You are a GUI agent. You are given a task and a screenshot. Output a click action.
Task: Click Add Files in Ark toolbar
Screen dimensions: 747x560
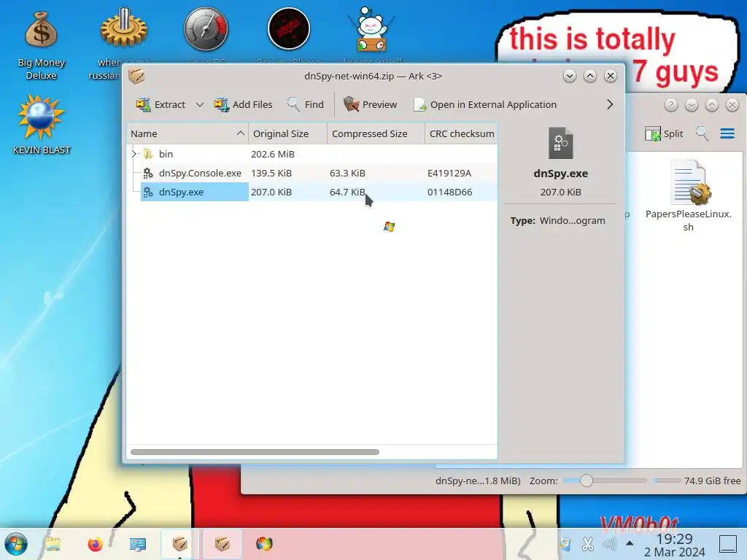243,104
